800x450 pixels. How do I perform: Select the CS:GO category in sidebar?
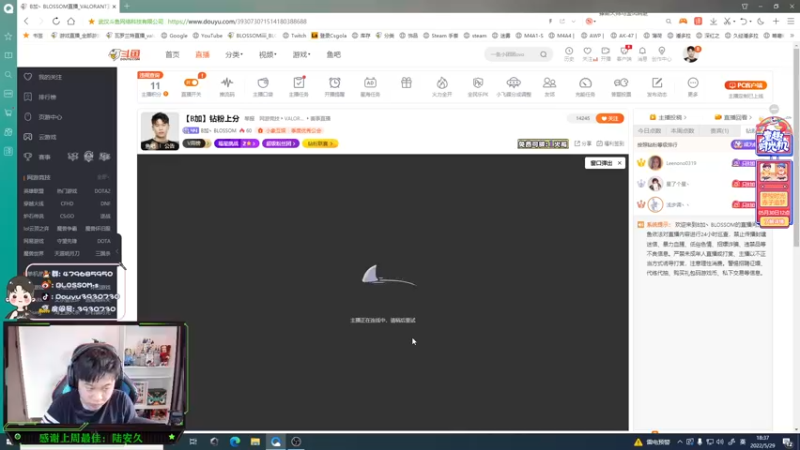(67, 216)
